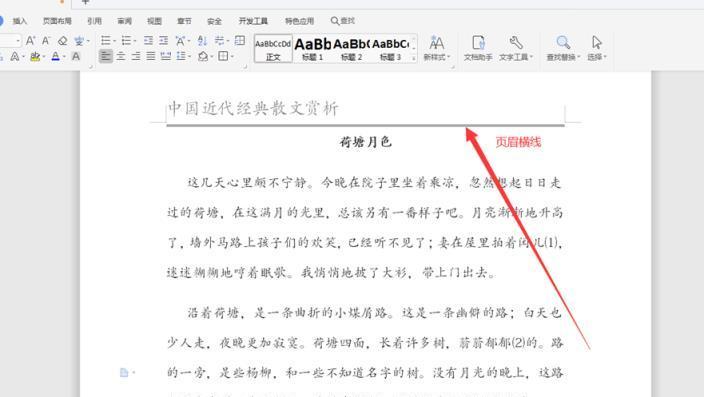Open the 特色应用 tab
This screenshot has height=397, width=704.
tap(299, 21)
